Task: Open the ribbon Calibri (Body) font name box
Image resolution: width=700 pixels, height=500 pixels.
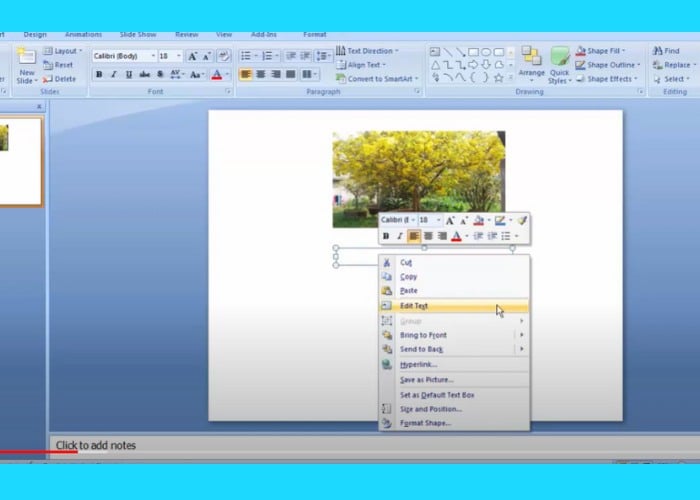Action: pos(124,56)
